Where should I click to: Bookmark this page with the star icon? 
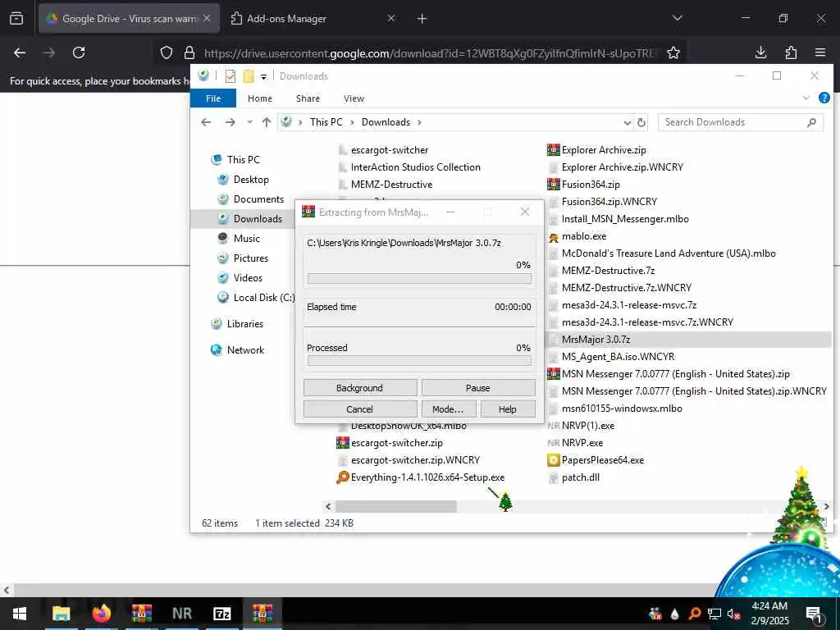point(673,52)
